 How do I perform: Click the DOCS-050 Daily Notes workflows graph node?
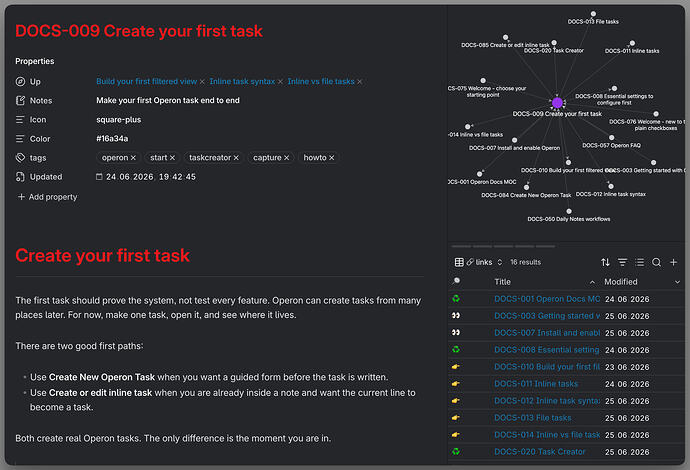click(x=569, y=212)
